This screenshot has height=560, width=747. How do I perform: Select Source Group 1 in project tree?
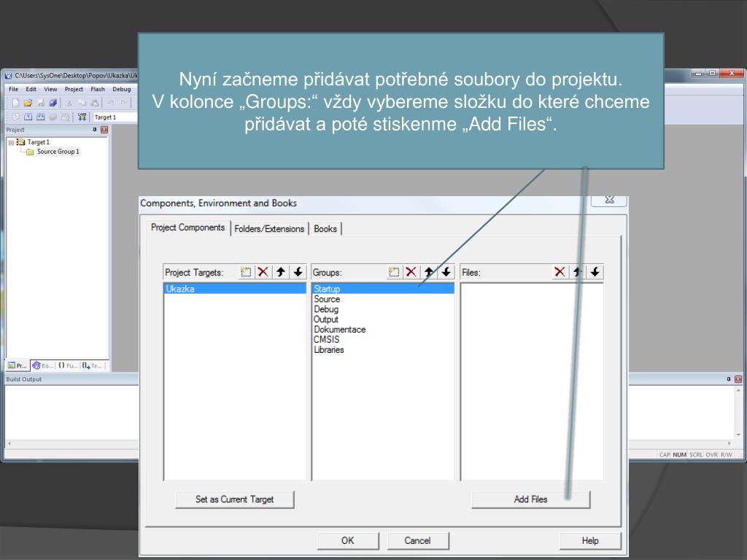58,152
